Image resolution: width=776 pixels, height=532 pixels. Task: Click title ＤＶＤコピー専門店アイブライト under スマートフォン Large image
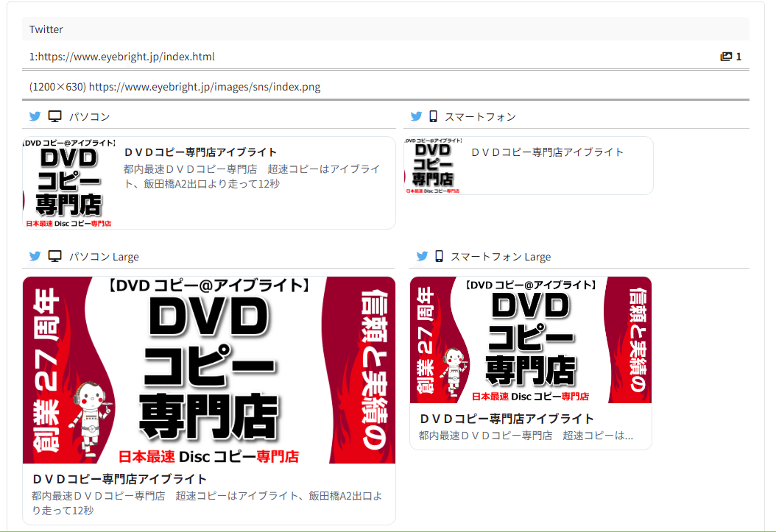pyautogui.click(x=507, y=419)
